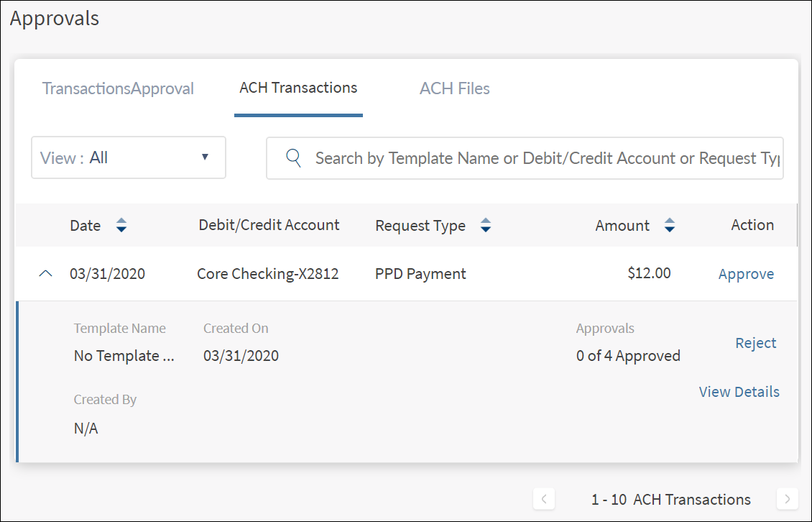The image size is (812, 522).
Task: Focus the Search by Template Name field
Action: click(546, 158)
